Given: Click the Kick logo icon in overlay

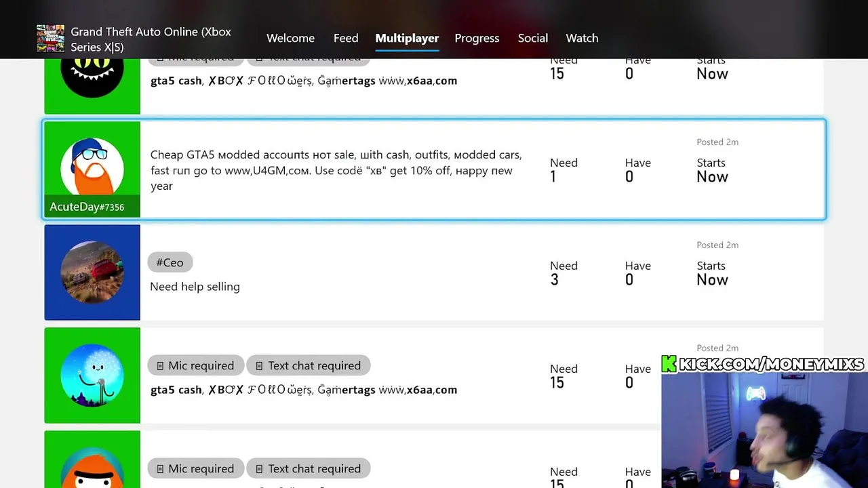Looking at the screenshot, I should point(669,364).
